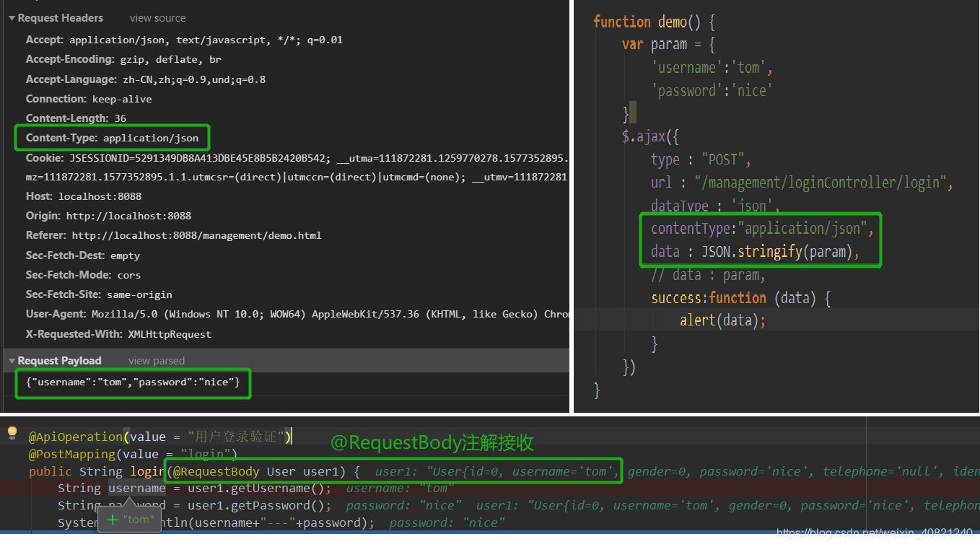Select the Content-Length: 36 header
Screen dimensions: 980x547
tap(76, 118)
